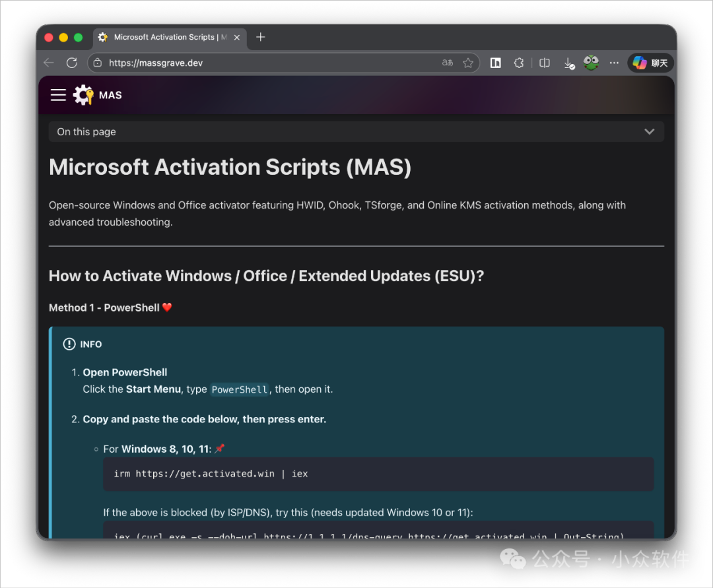Image resolution: width=713 pixels, height=588 pixels.
Task: Select the Microsoft Activation Scripts tab
Action: point(164,38)
